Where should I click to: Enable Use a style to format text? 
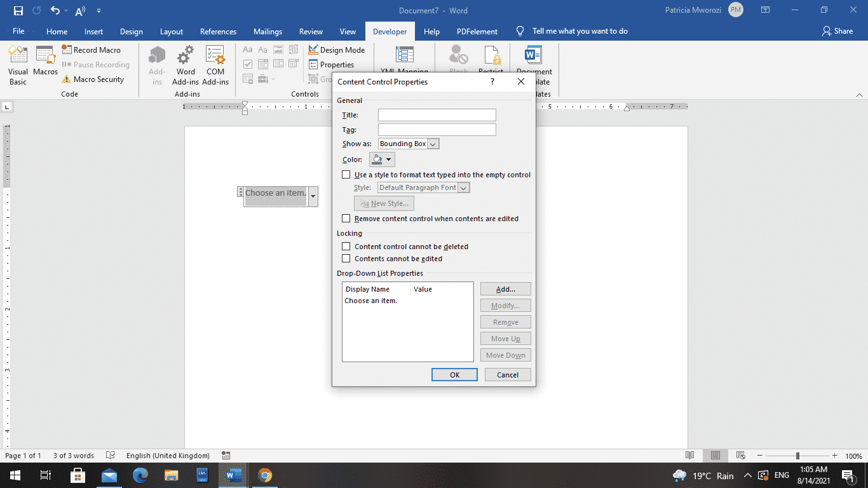[x=346, y=174]
